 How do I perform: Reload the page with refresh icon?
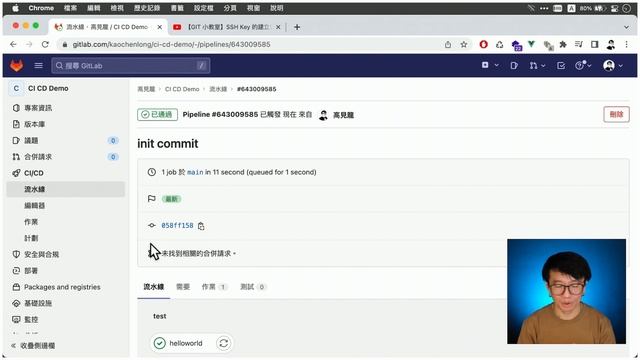[45, 44]
